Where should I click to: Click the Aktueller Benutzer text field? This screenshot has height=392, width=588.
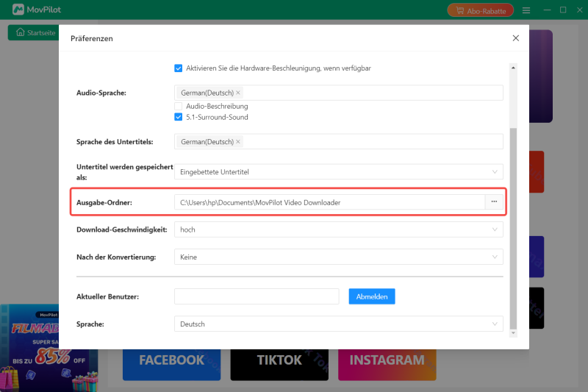(x=257, y=296)
